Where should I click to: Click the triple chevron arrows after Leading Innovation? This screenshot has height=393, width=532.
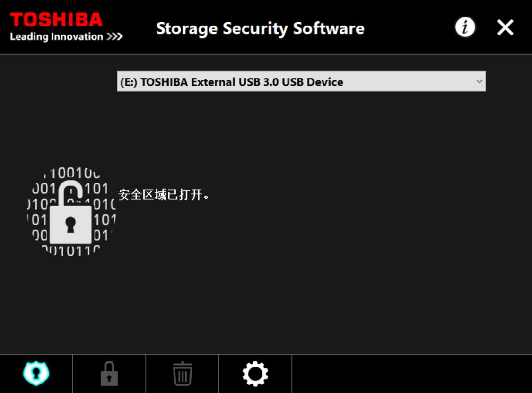click(x=114, y=37)
